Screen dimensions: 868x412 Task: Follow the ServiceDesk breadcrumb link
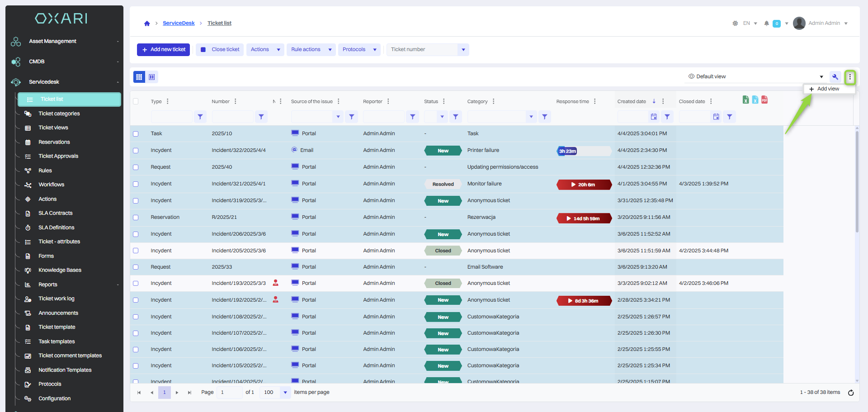(x=179, y=24)
